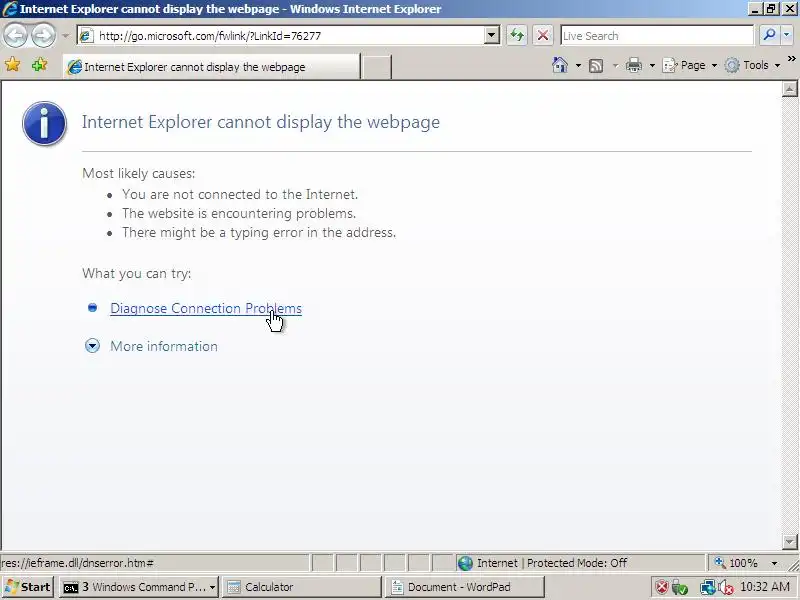Switch to Document - WordPad on taskbar

[464, 587]
